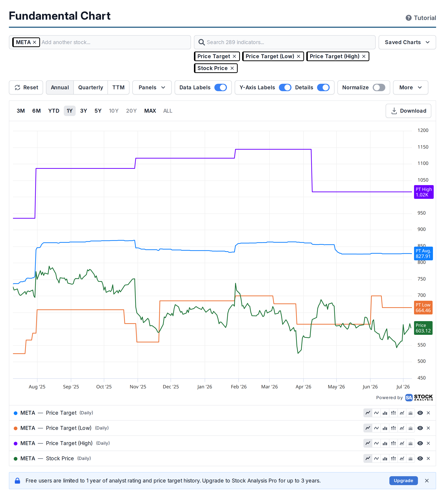Screen dimensions: 445x504
Task: Set Stock Price series to stacked area chart
Action: 411,458
